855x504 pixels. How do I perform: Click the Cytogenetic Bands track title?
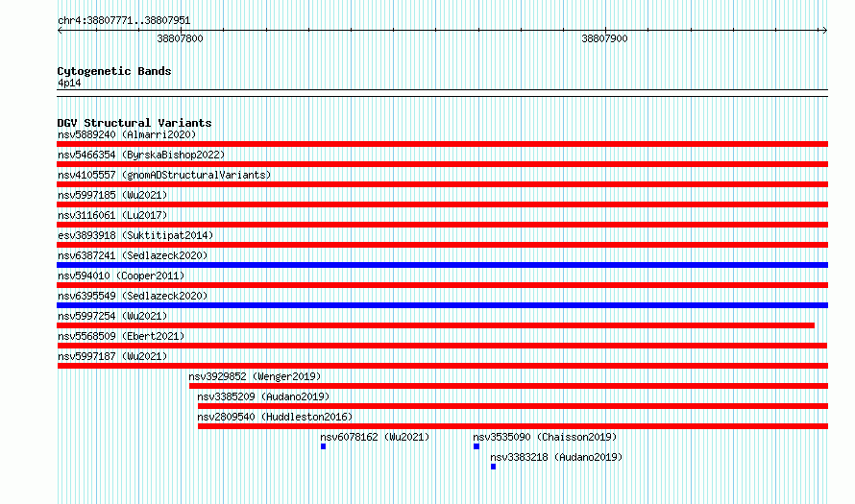(x=114, y=71)
